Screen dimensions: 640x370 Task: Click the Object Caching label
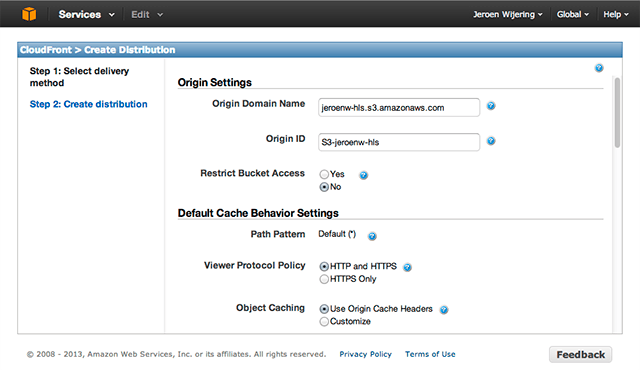tap(270, 308)
